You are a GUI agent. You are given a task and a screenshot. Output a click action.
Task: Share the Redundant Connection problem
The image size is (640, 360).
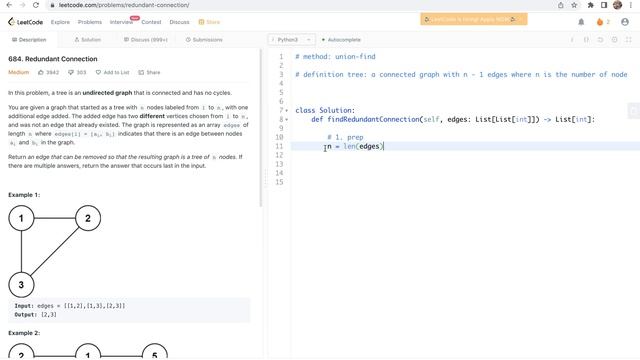[x=149, y=72]
